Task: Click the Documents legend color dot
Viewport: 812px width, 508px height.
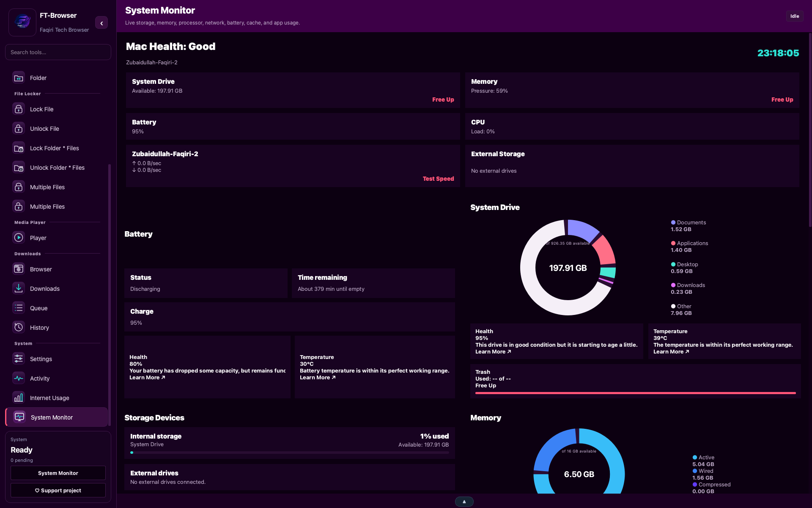Action: [673, 223]
